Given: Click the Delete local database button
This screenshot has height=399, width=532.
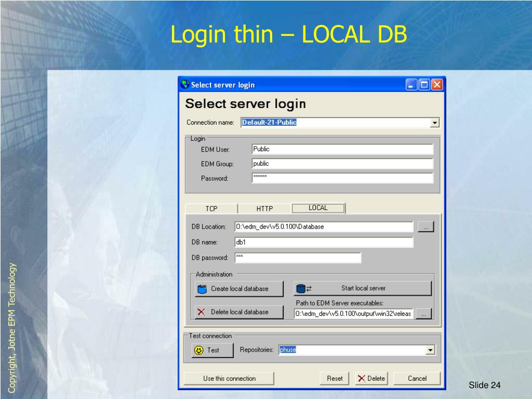Looking at the screenshot, I should [239, 312].
